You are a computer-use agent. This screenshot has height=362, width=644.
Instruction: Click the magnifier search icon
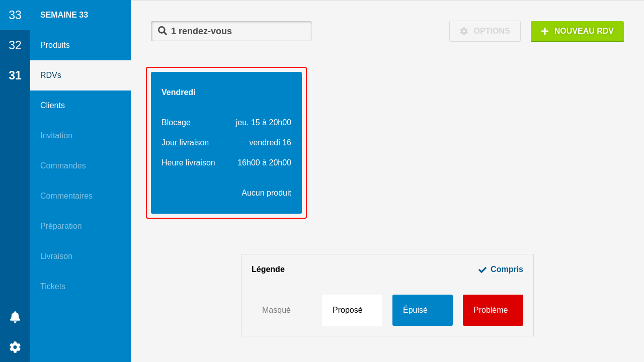pyautogui.click(x=163, y=31)
